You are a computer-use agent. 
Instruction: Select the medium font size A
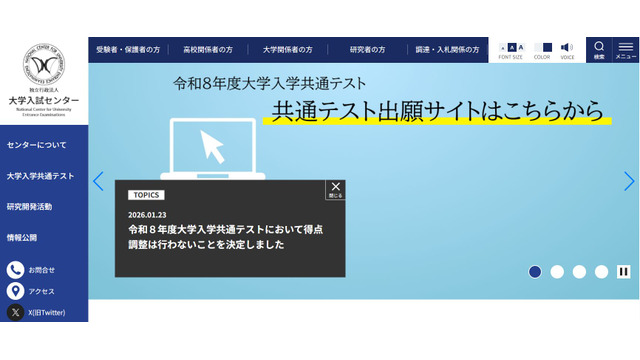pos(512,47)
